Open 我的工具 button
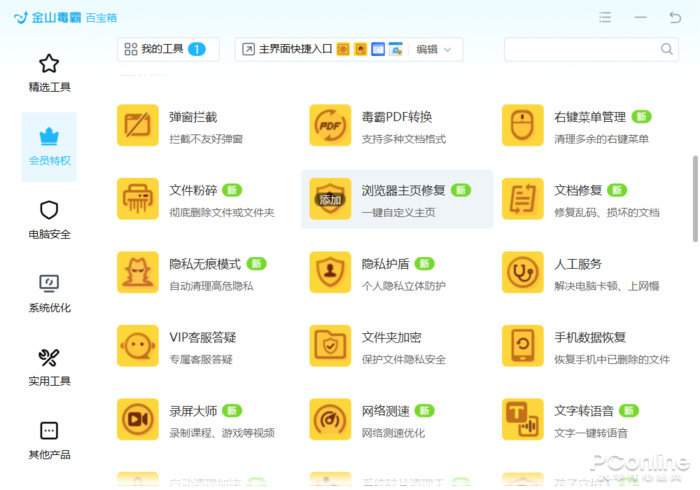The height and width of the screenshot is (490, 700). pyautogui.click(x=168, y=49)
